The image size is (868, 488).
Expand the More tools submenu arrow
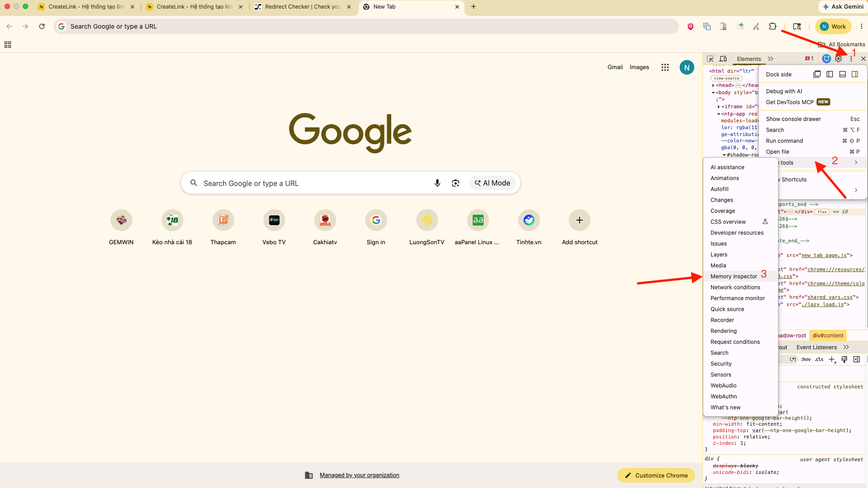tap(856, 163)
